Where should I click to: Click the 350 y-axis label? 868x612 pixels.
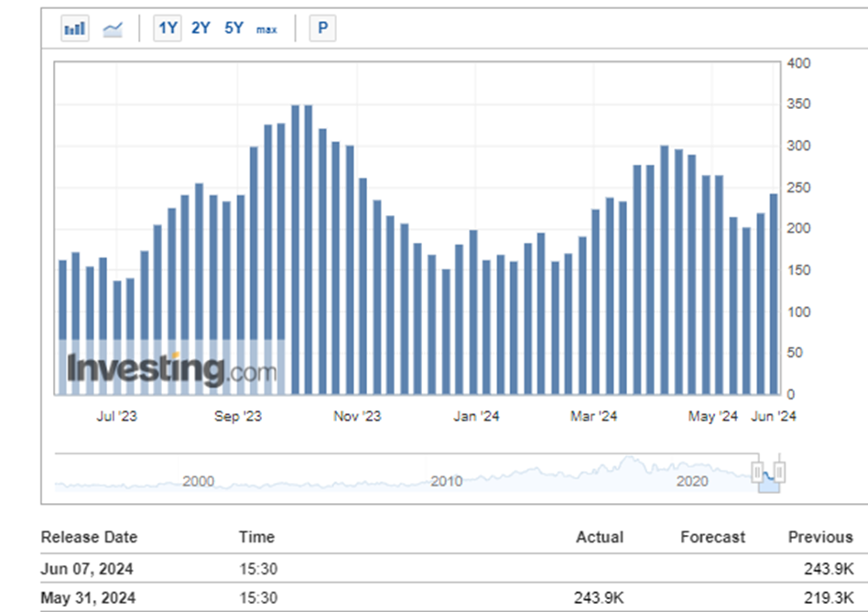(798, 104)
